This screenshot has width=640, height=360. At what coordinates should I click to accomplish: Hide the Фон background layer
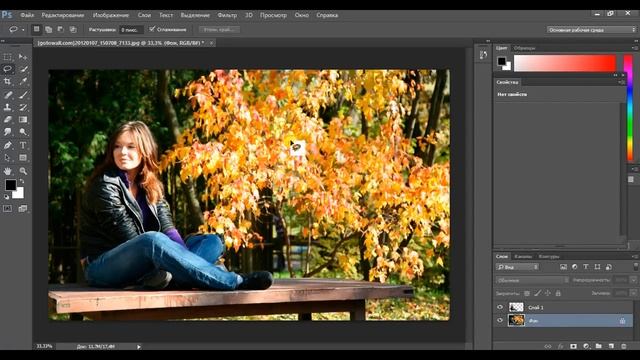(x=500, y=320)
